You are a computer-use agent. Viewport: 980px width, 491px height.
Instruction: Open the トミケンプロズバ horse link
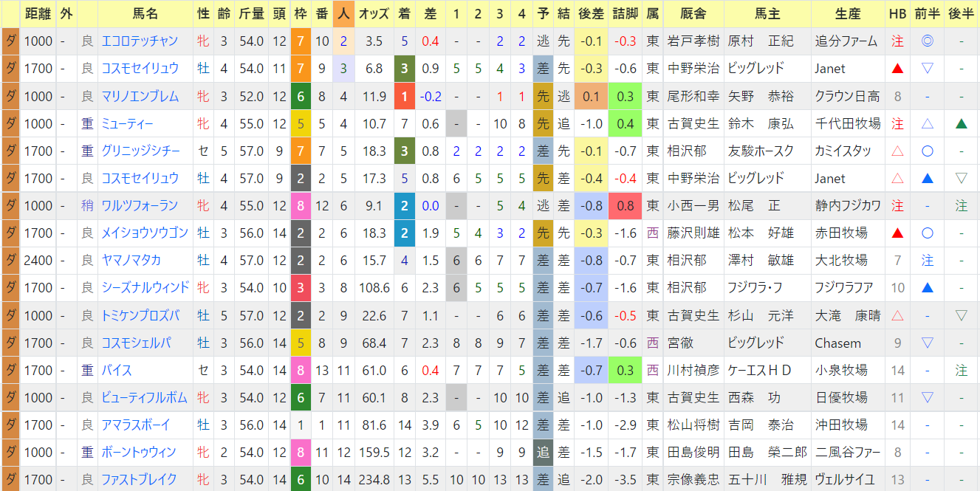140,315
